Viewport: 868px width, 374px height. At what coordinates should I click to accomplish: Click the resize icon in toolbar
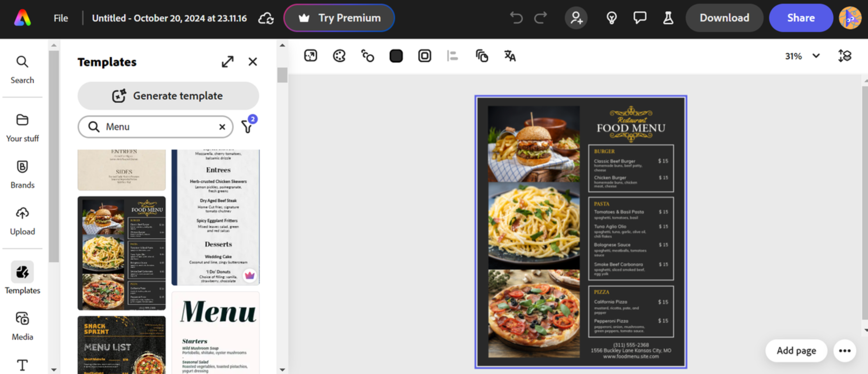310,56
